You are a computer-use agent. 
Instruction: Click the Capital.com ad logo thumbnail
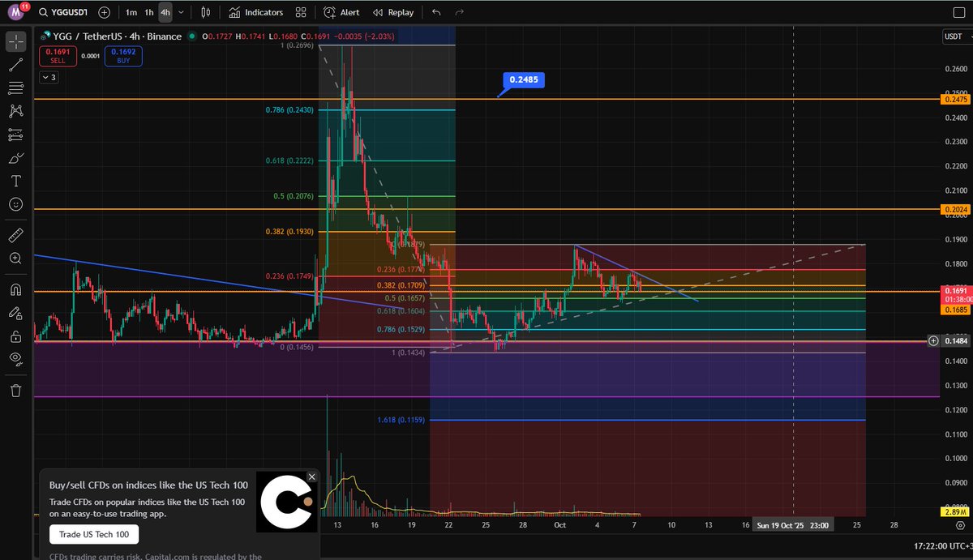coord(286,502)
